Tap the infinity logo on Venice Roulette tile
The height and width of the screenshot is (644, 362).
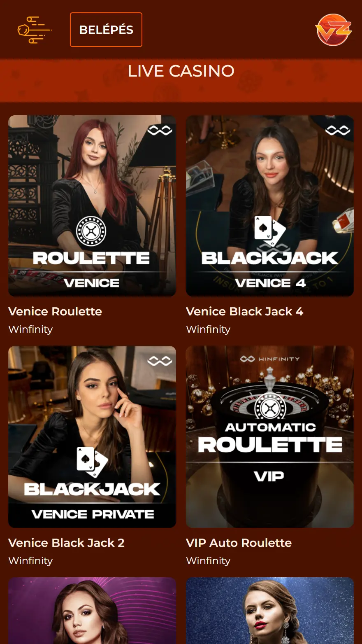(x=160, y=131)
